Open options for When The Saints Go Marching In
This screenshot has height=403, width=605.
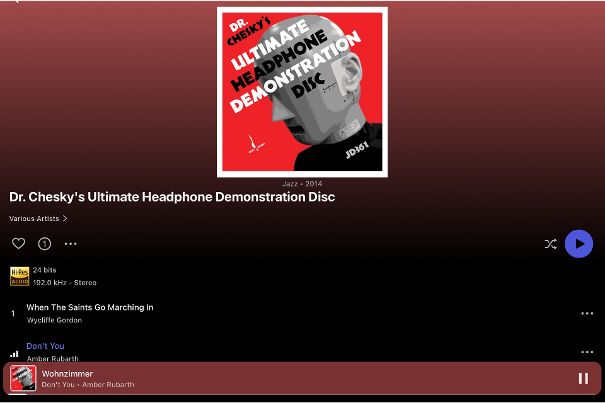587,313
